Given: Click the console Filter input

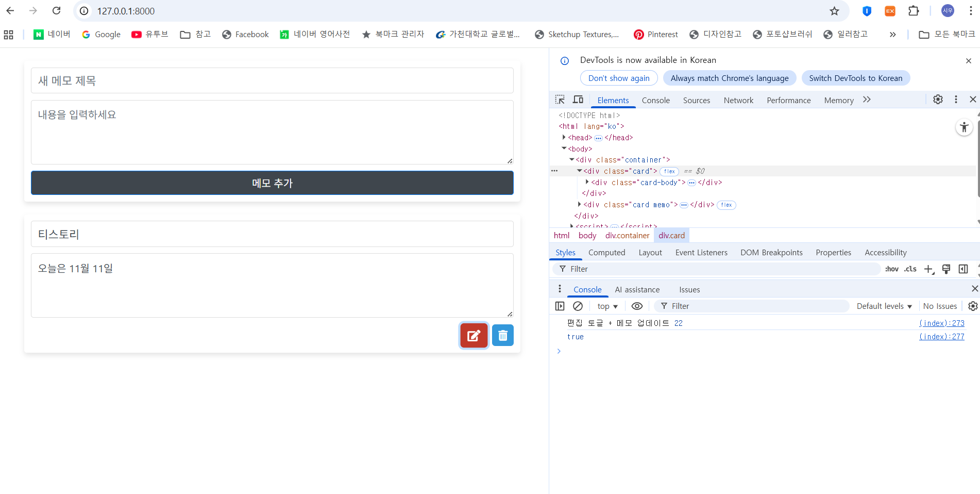Looking at the screenshot, I should click(752, 306).
